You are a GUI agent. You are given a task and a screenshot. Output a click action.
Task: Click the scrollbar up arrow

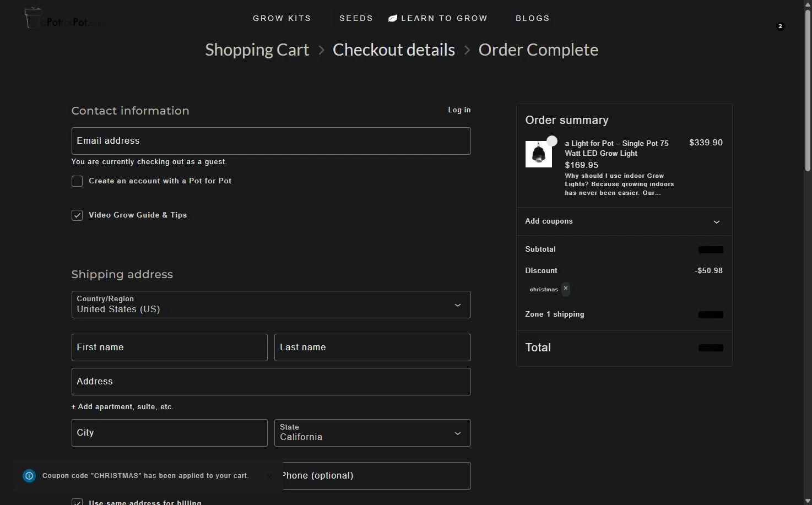[808, 4]
